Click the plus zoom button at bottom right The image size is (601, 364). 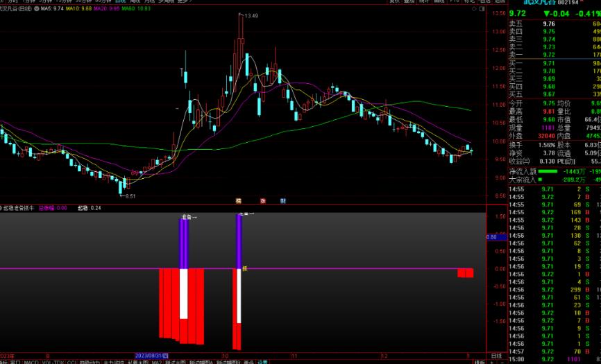point(492,362)
